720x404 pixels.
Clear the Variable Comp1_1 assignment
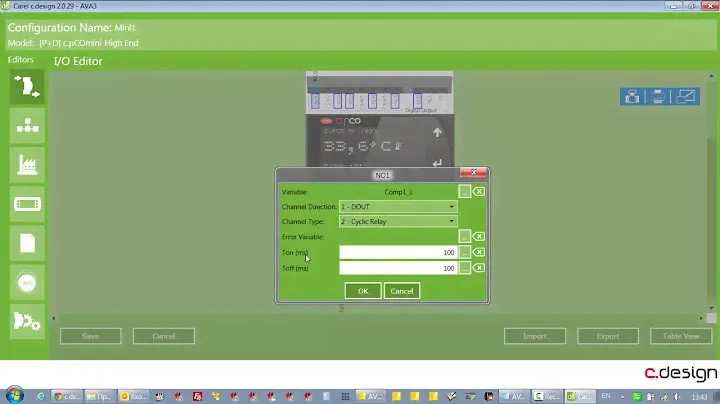479,191
